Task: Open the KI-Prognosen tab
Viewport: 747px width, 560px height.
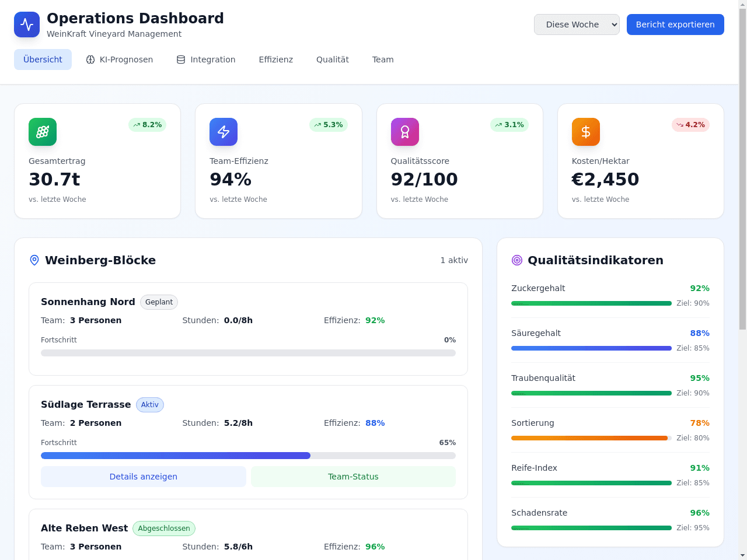Action: tap(120, 60)
